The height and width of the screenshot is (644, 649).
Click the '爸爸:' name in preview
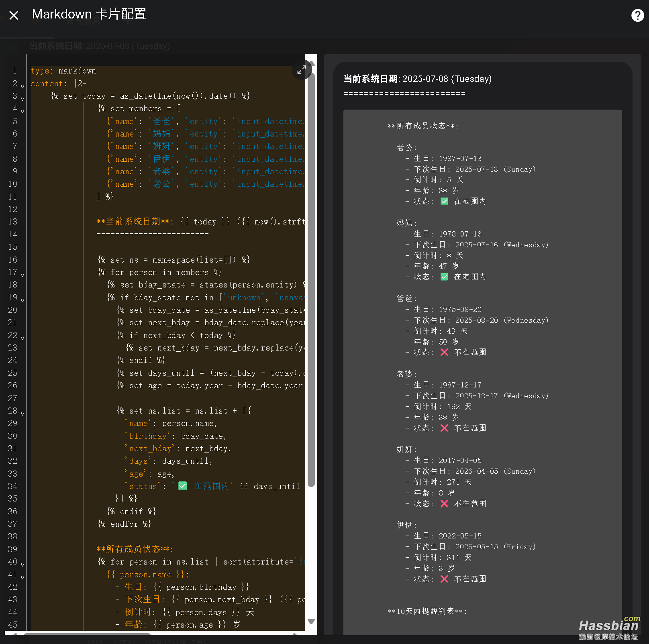[407, 298]
